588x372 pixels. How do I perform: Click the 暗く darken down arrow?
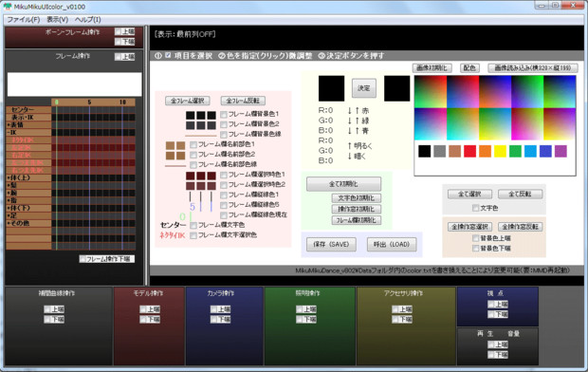pos(350,157)
